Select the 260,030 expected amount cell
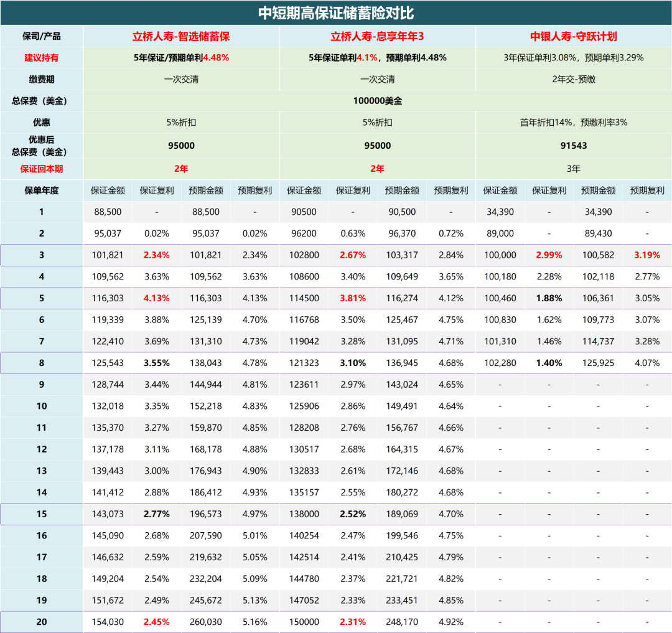The image size is (672, 633). 206,622
